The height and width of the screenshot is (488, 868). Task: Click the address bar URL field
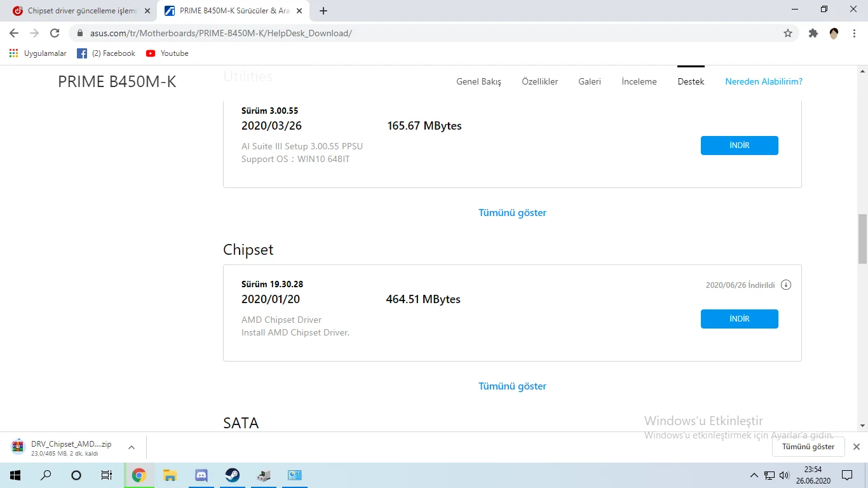(432, 33)
